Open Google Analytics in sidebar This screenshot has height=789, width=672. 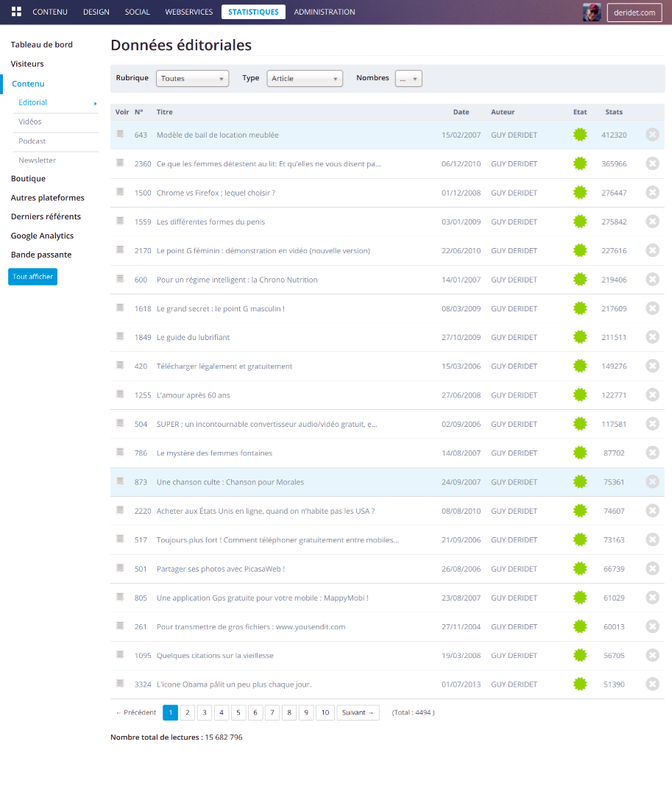click(42, 236)
